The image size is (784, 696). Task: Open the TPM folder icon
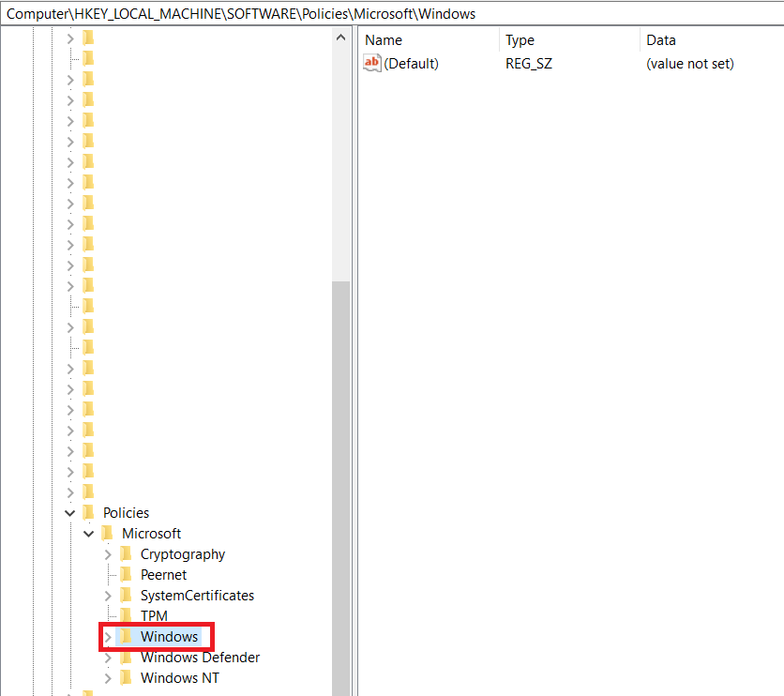pos(127,615)
